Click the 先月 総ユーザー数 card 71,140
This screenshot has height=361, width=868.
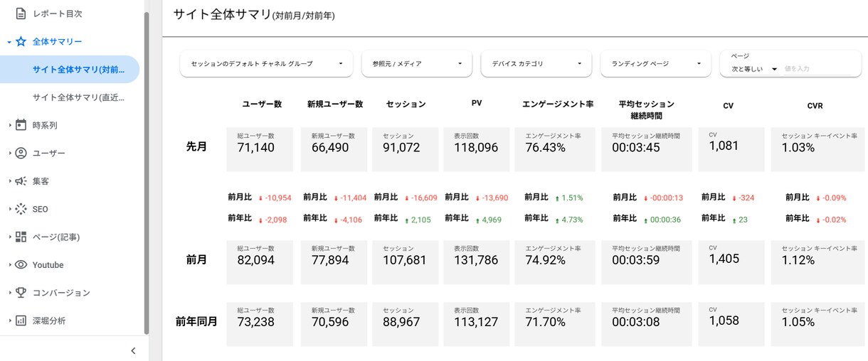pyautogui.click(x=260, y=149)
